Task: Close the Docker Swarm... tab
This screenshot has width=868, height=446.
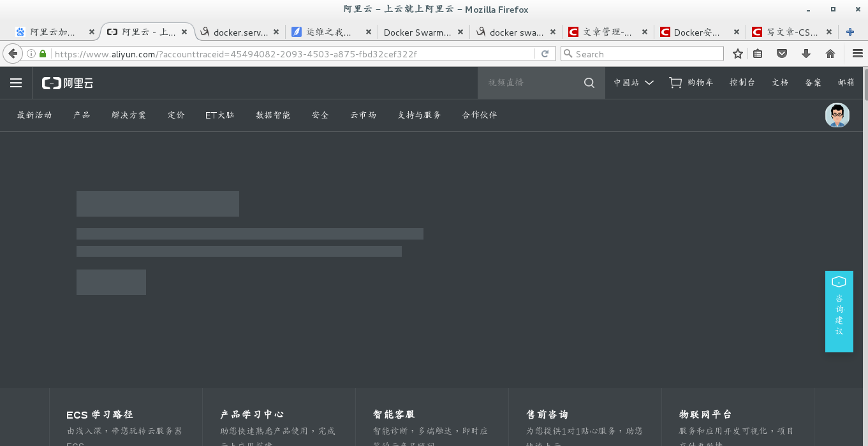Action: pos(460,32)
